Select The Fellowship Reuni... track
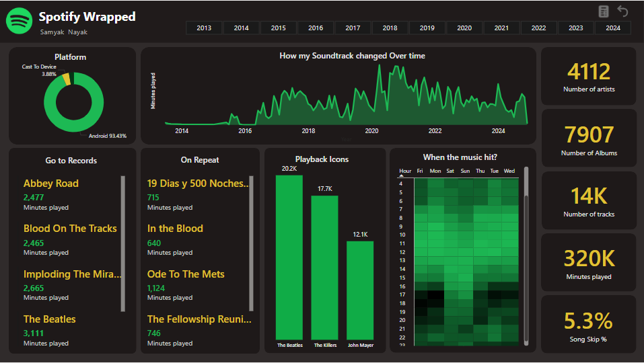The height and width of the screenshot is (363, 644). (199, 319)
